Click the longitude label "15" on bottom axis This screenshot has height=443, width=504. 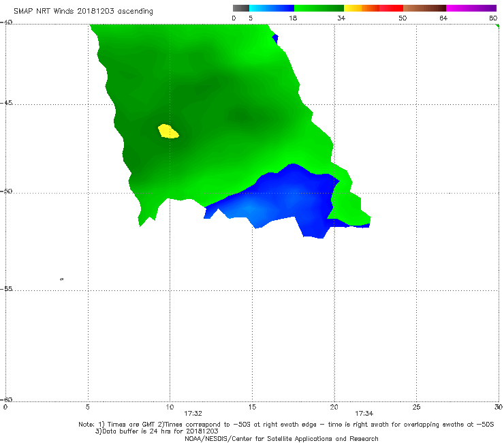[x=252, y=408]
